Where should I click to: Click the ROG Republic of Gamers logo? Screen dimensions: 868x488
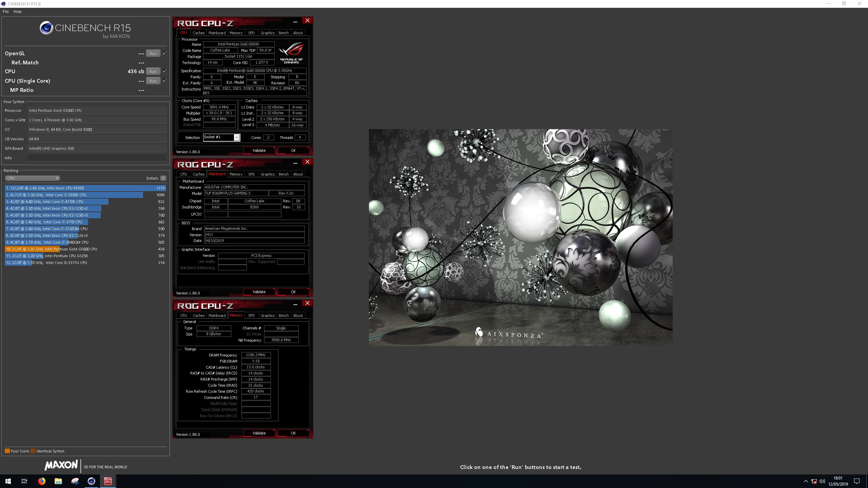291,53
